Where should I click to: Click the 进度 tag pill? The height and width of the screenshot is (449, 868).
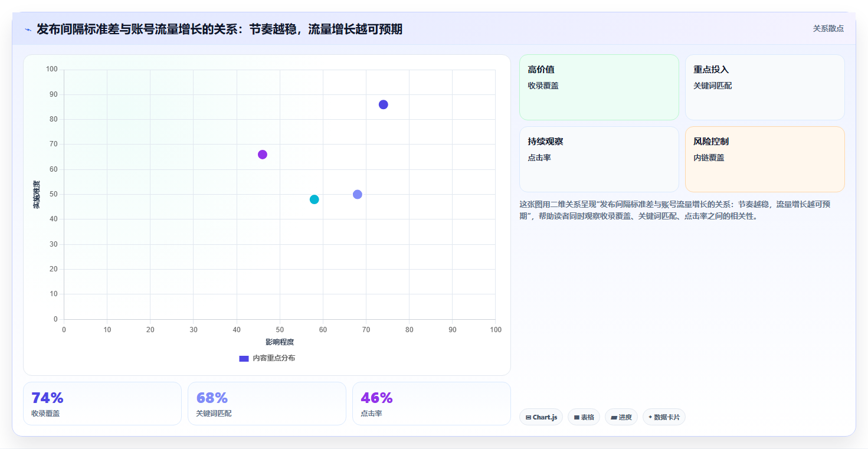(621, 417)
